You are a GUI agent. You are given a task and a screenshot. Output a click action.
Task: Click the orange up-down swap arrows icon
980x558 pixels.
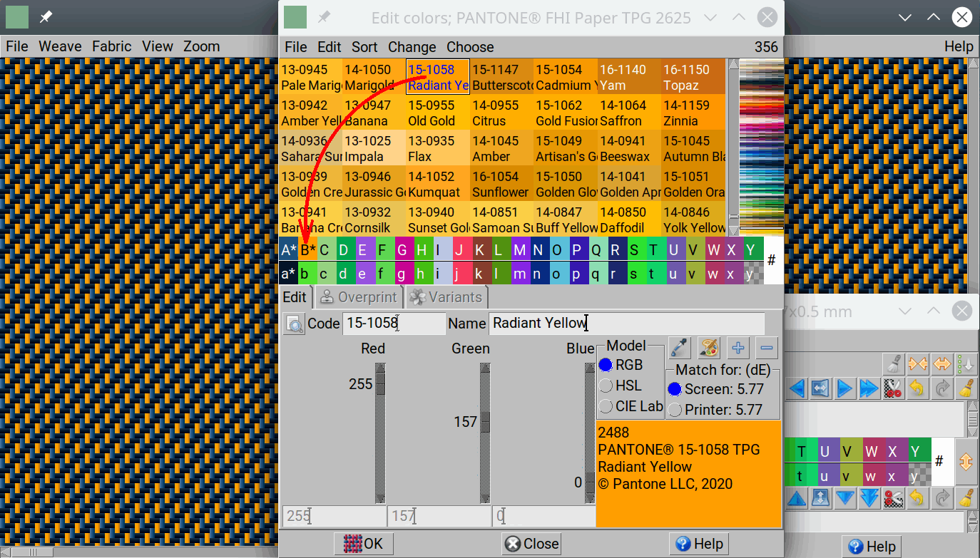coord(966,462)
